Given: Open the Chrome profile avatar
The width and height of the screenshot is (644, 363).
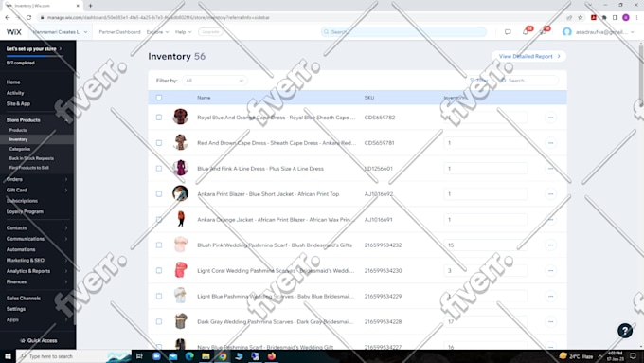Looking at the screenshot, I should click(625, 17).
